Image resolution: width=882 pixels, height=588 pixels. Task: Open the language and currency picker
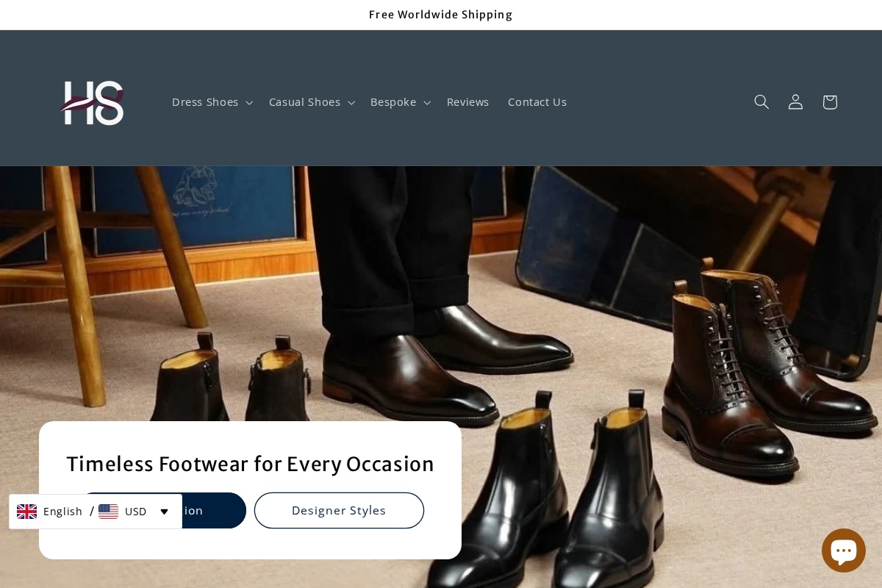(x=95, y=511)
